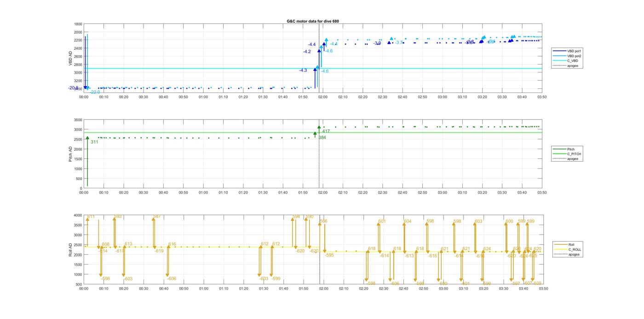Click the title 'G&C motor data for dive 680'
The image size is (644, 319).
(313, 21)
